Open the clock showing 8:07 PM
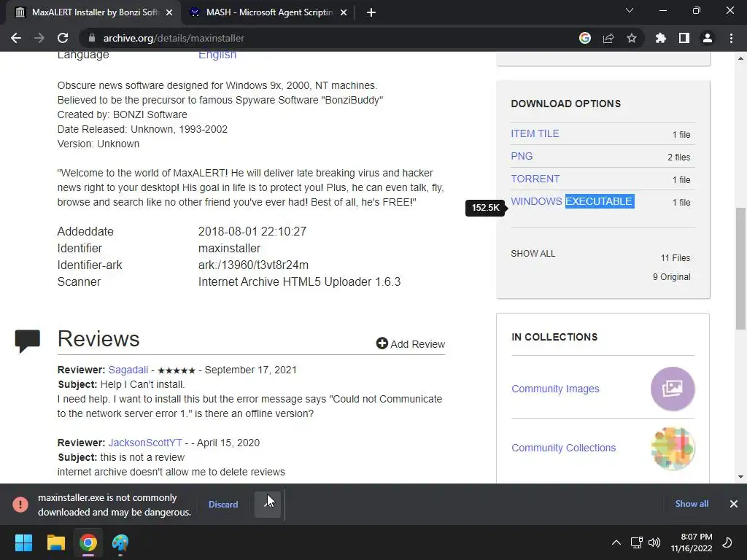This screenshot has height=560, width=747. point(692,542)
